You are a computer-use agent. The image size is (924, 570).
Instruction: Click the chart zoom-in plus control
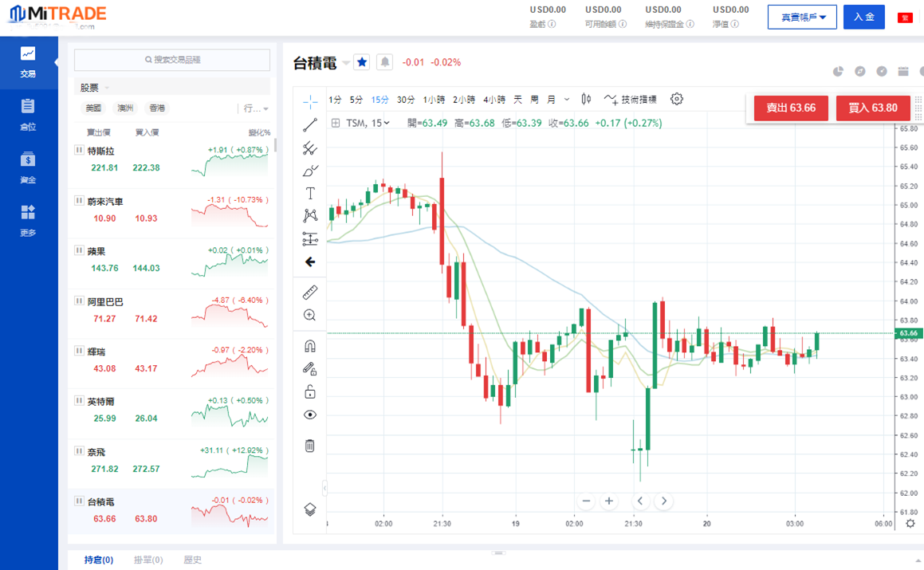609,501
